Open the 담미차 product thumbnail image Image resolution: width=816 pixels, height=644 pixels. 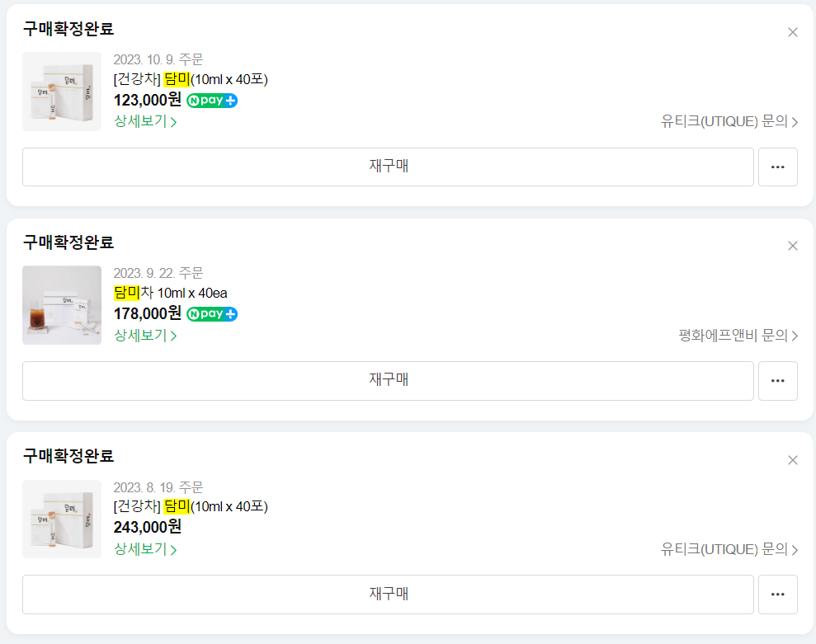(x=61, y=305)
